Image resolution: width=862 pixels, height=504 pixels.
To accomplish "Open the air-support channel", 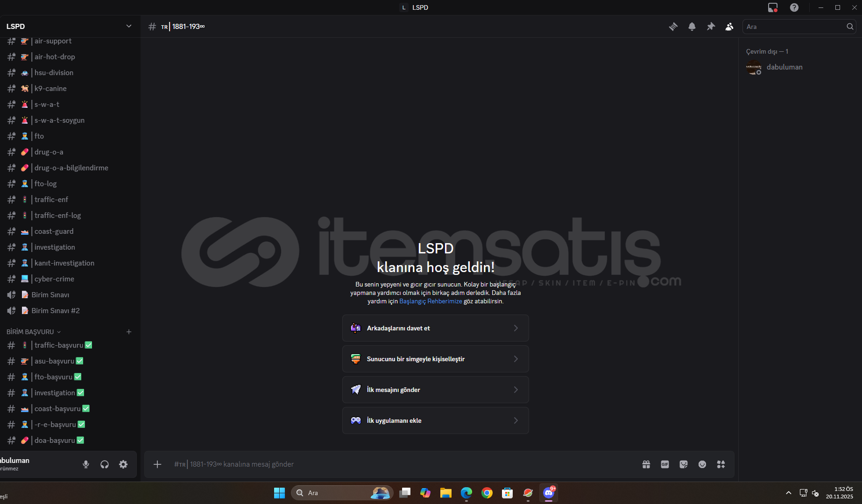I will [x=70, y=41].
